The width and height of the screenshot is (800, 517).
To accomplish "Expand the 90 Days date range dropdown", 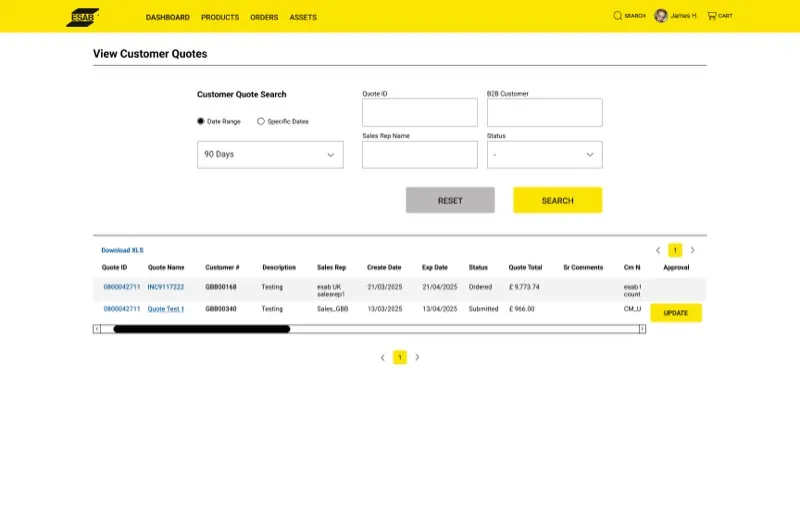I will click(x=270, y=154).
